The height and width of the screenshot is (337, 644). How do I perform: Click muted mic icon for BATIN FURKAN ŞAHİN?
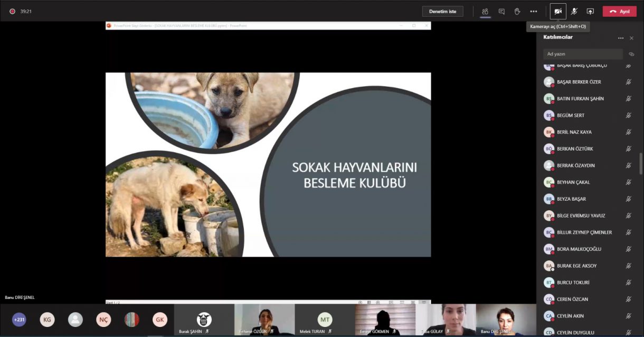coord(628,99)
